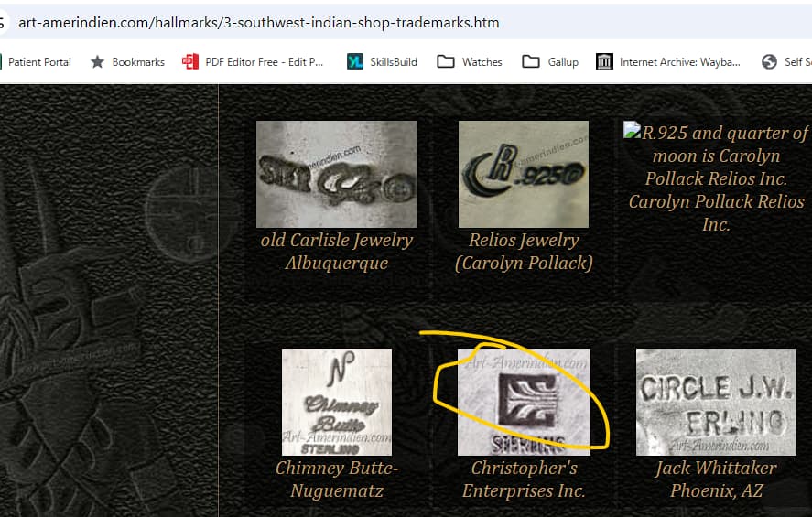
Task: Click the broken Carolyn Pollack image icon
Action: tap(632, 130)
